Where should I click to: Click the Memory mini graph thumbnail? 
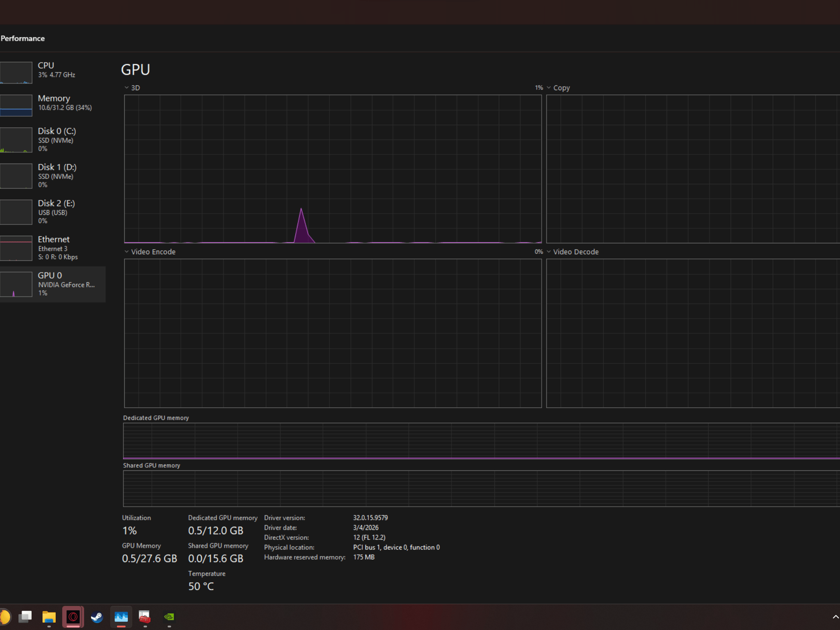tap(16, 105)
